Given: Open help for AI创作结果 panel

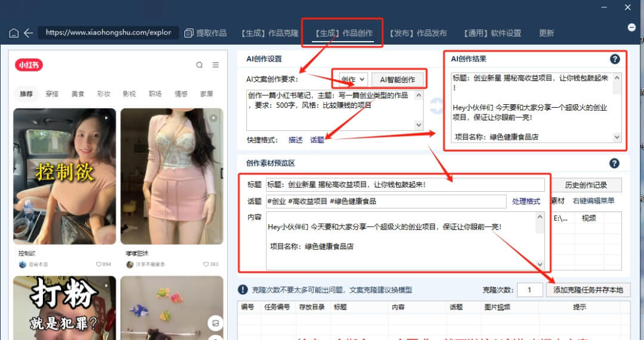Looking at the screenshot, I should tap(614, 59).
